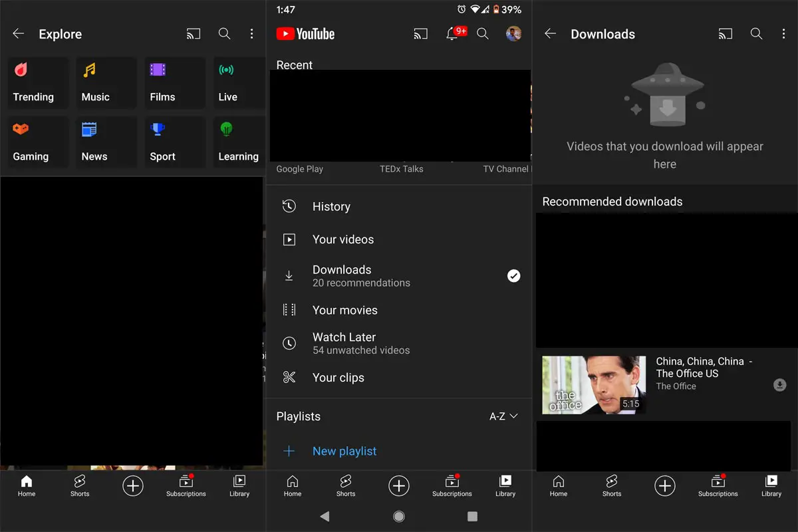The width and height of the screenshot is (798, 532).
Task: Tap the Android back navigation triangle
Action: click(x=325, y=516)
